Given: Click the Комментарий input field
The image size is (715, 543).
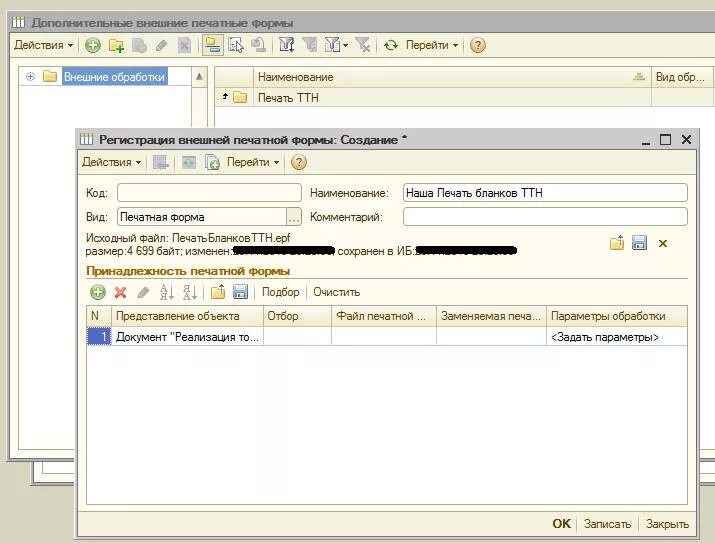Looking at the screenshot, I should pyautogui.click(x=545, y=217).
